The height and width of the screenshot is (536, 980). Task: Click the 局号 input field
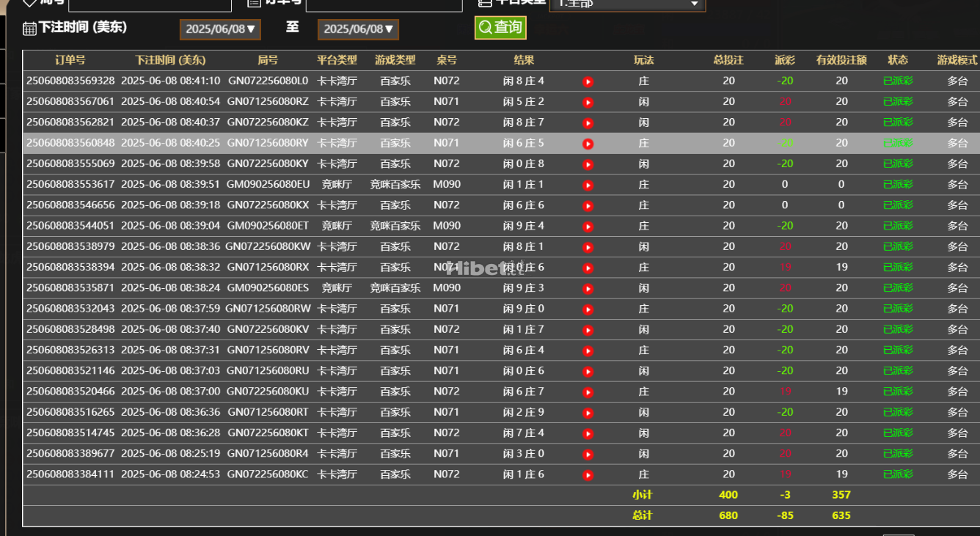pyautogui.click(x=150, y=4)
